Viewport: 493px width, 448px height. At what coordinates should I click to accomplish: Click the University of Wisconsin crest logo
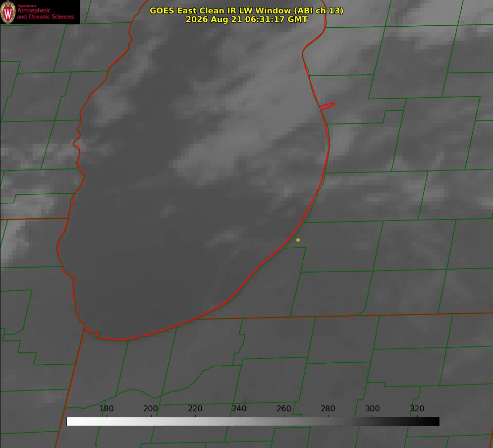pos(8,12)
